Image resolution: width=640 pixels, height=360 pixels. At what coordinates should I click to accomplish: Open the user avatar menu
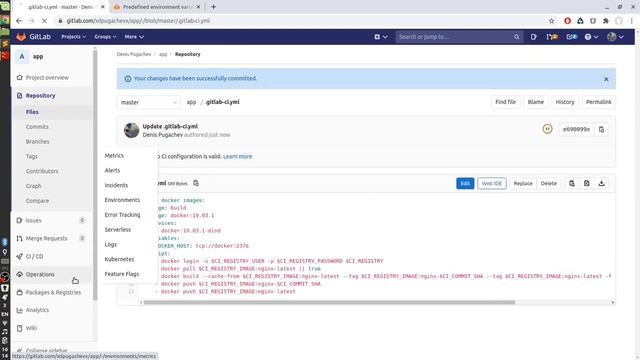point(615,37)
